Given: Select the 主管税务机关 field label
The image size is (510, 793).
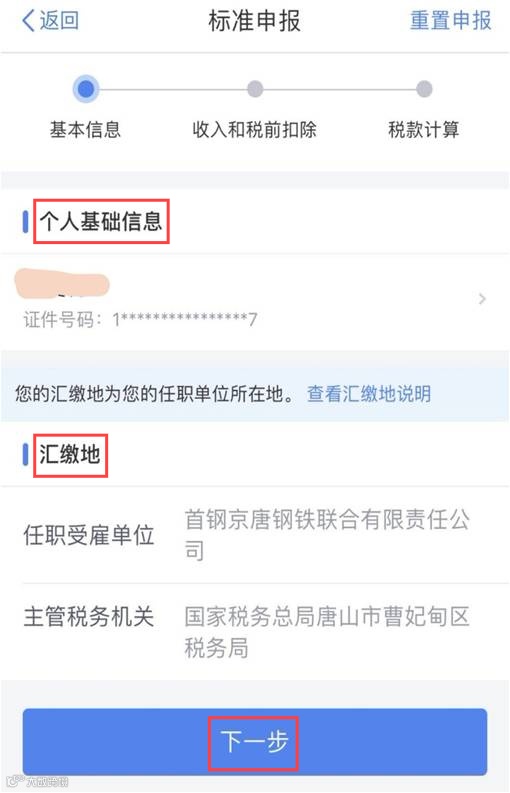Looking at the screenshot, I should [x=89, y=617].
